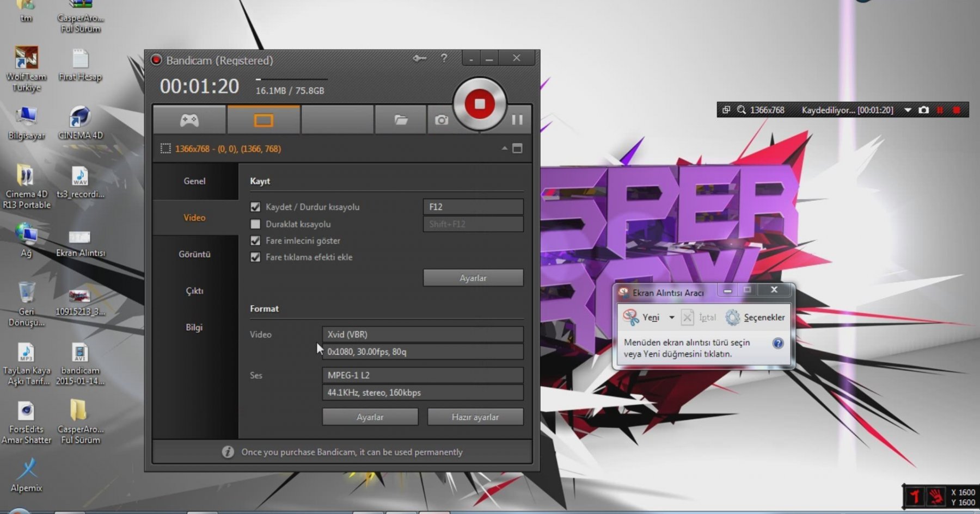Stop recording with the big red button
This screenshot has height=514, width=980.
coord(479,104)
